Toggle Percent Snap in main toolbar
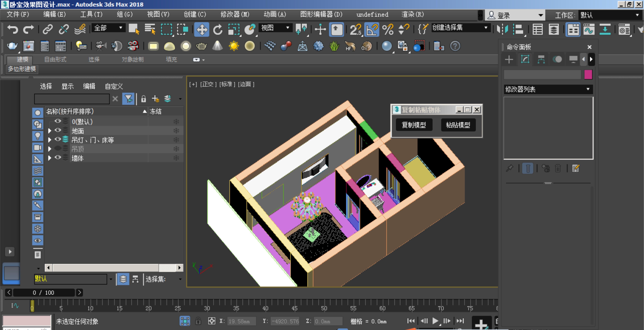Viewport: 644px width, 330px height. [x=388, y=29]
